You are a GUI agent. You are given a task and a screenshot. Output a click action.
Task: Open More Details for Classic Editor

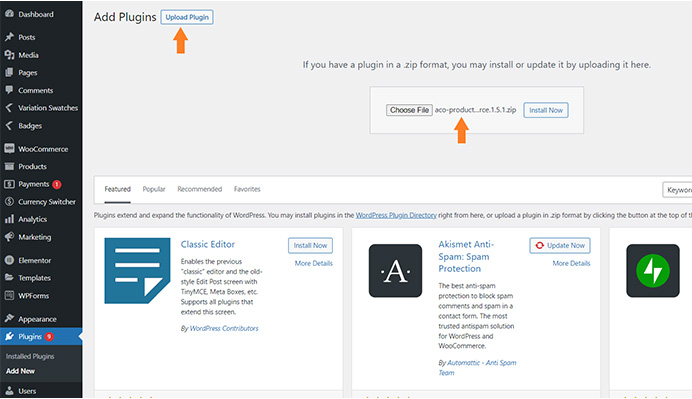coord(313,263)
